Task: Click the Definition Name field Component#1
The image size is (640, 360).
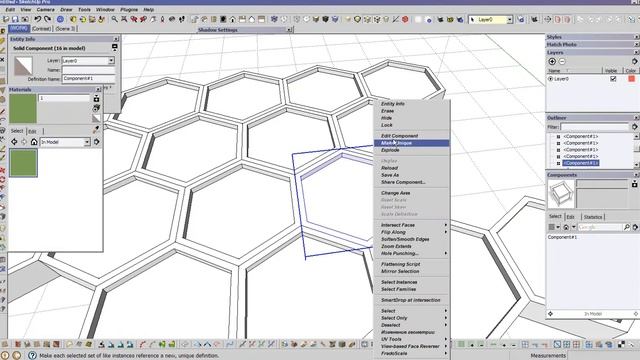Action: pos(89,78)
